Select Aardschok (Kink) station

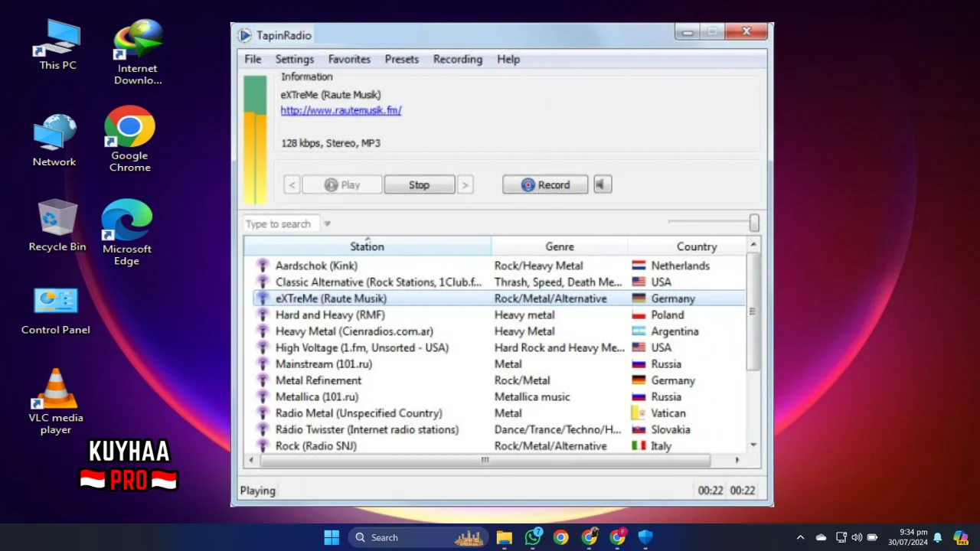pos(316,266)
